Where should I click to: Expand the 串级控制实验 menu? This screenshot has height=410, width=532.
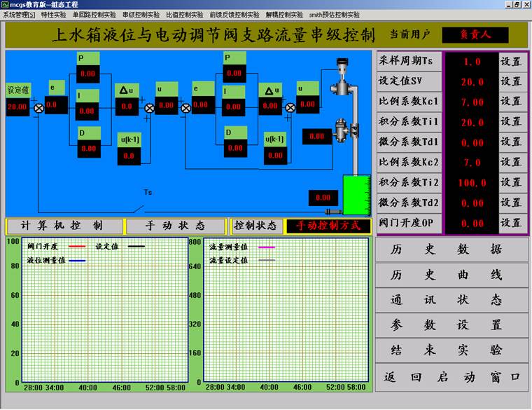click(141, 14)
